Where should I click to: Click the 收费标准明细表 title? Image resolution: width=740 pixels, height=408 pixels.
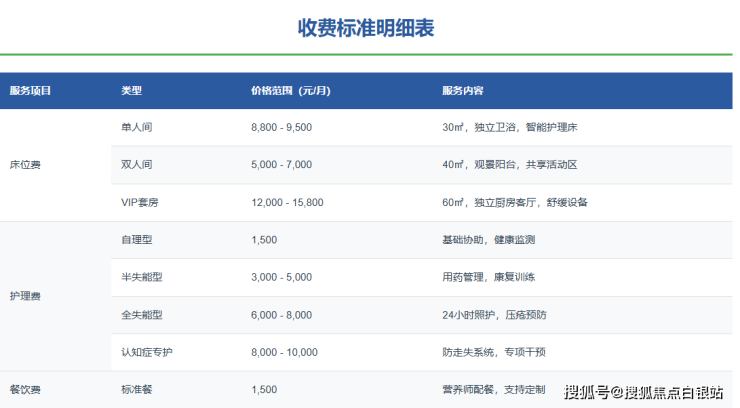[366, 27]
